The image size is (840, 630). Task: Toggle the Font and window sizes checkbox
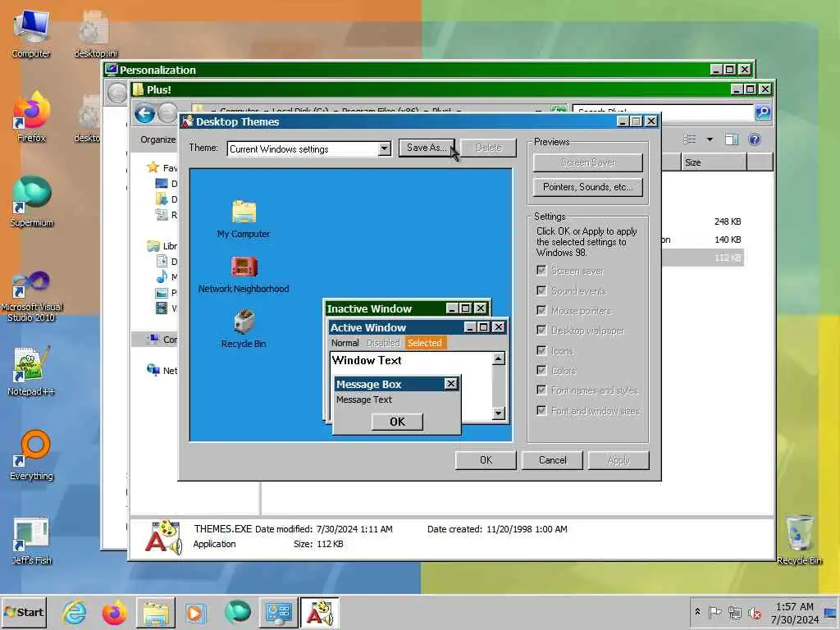pyautogui.click(x=541, y=410)
